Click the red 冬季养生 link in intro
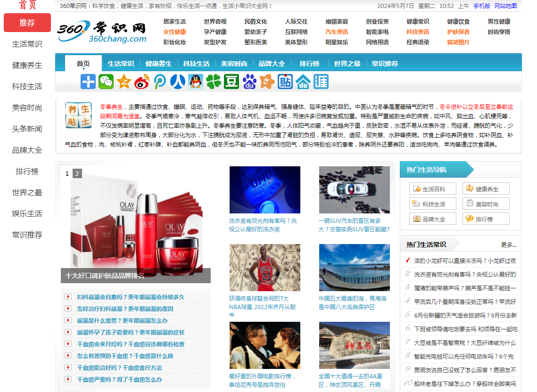The width and height of the screenshot is (537, 392). coord(111,107)
